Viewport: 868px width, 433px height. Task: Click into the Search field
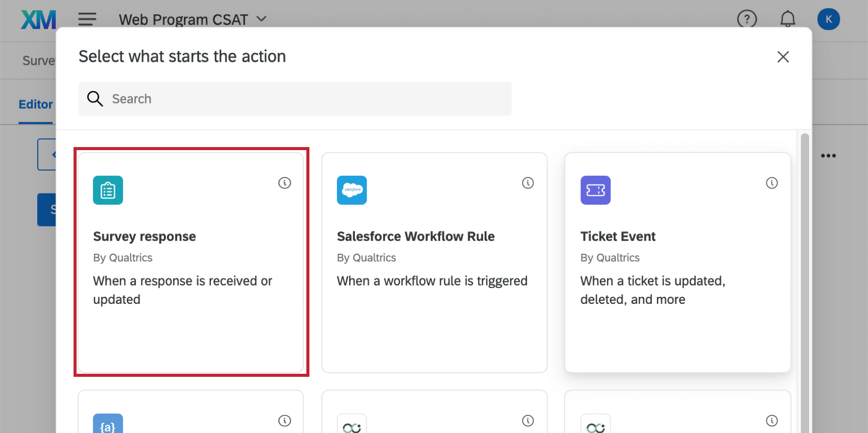pos(295,99)
